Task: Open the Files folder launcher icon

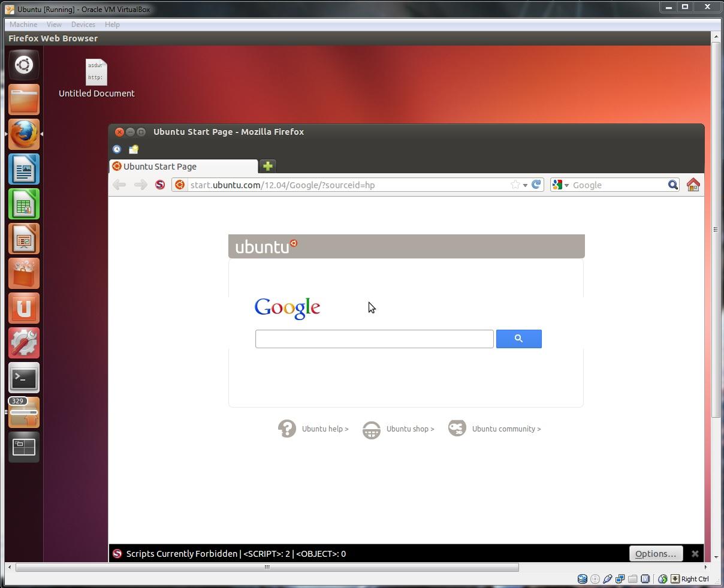Action: [x=24, y=99]
